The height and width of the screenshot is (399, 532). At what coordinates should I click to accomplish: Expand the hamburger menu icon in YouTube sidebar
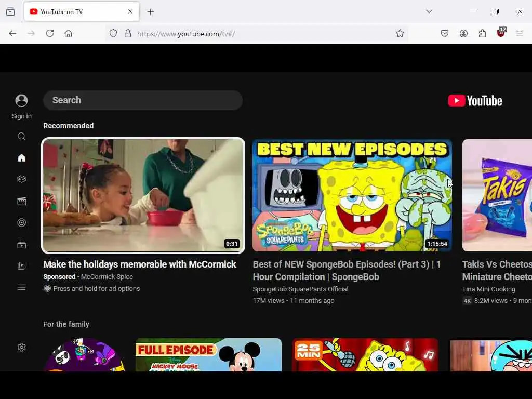(21, 287)
